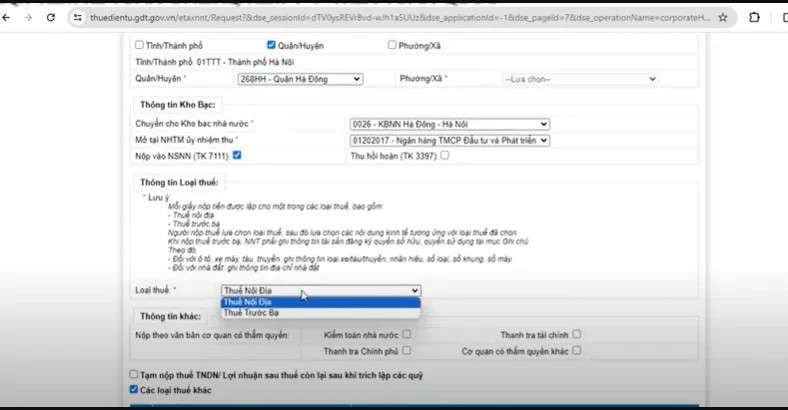Expand the Phường/Xã selection dropdown
The image size is (788, 410).
pos(579,79)
